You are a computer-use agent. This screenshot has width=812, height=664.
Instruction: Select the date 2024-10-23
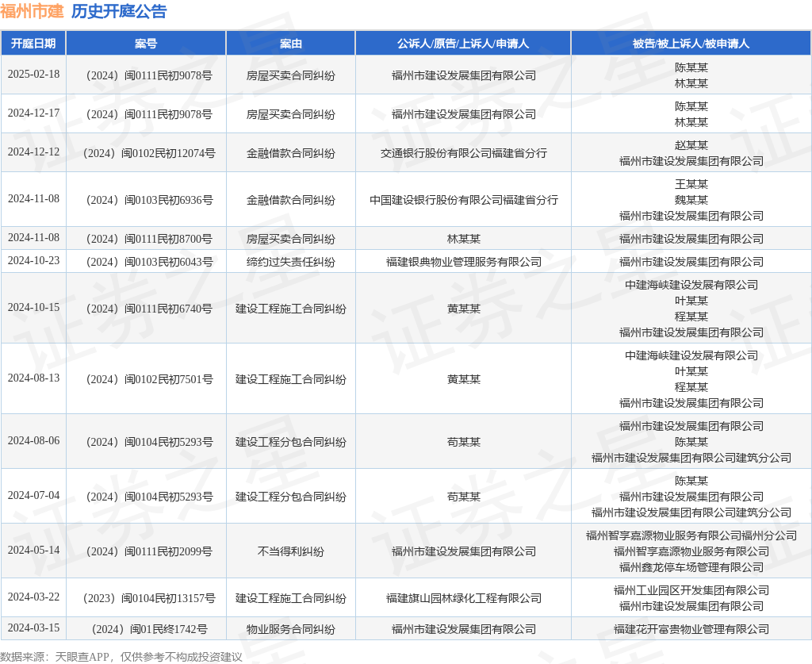33,260
